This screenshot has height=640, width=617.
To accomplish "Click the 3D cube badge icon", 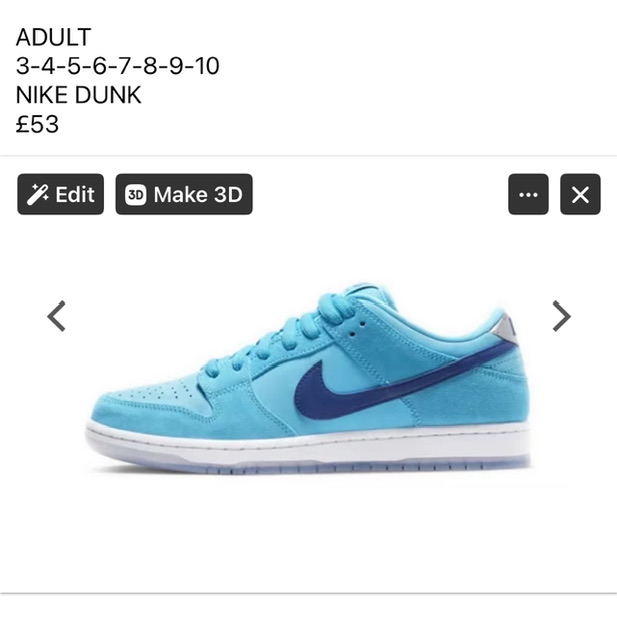I will (135, 195).
